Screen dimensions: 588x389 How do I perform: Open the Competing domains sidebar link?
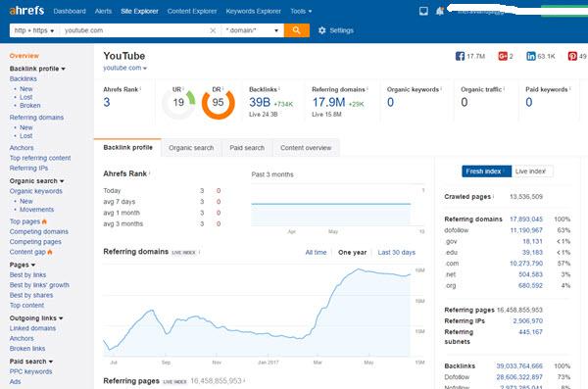(x=39, y=231)
